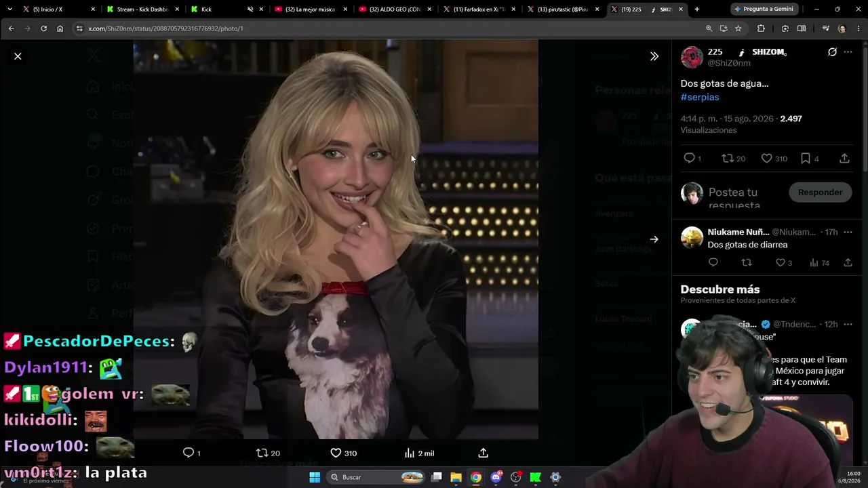Like the post using the heart below the photo
The image size is (868, 488).
[x=336, y=453]
